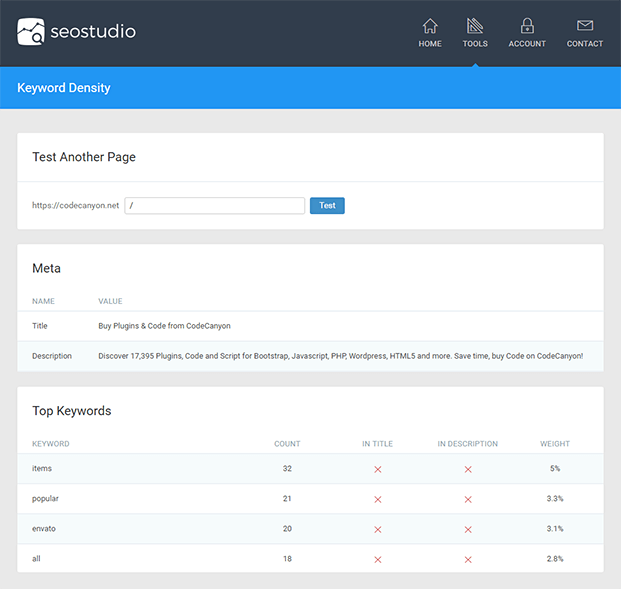Click the red X in title for popular
The height and width of the screenshot is (589, 621).
(377, 499)
